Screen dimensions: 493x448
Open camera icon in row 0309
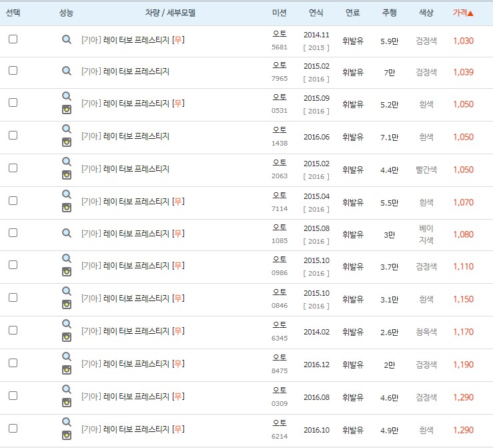coord(66,403)
